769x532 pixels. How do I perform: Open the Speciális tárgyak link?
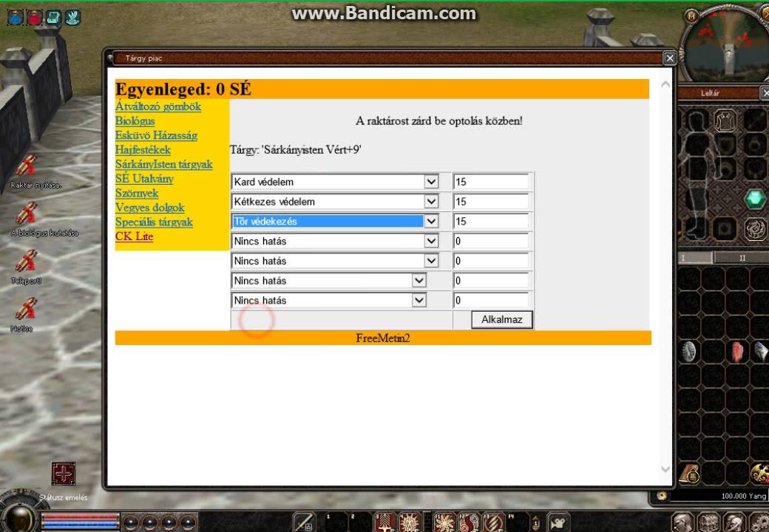[154, 222]
